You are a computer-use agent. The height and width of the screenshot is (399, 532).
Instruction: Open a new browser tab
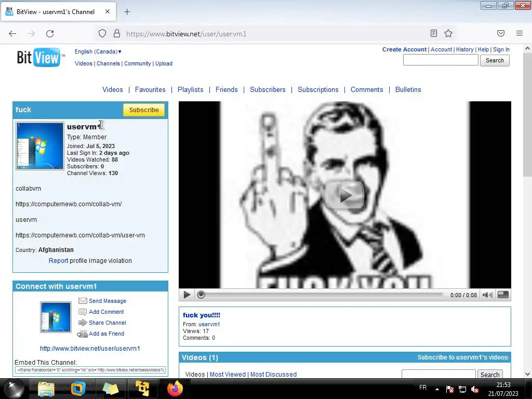[127, 12]
